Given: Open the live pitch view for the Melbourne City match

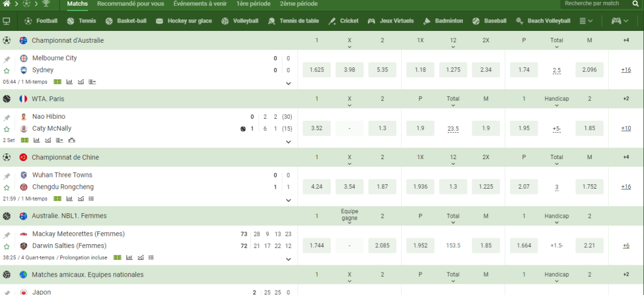Looking at the screenshot, I should pyautogui.click(x=57, y=82).
